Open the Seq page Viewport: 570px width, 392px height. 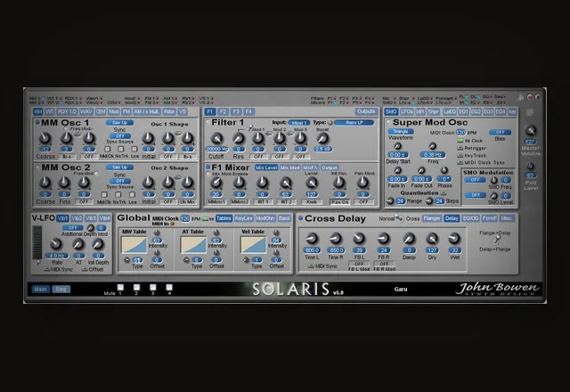pos(61,289)
